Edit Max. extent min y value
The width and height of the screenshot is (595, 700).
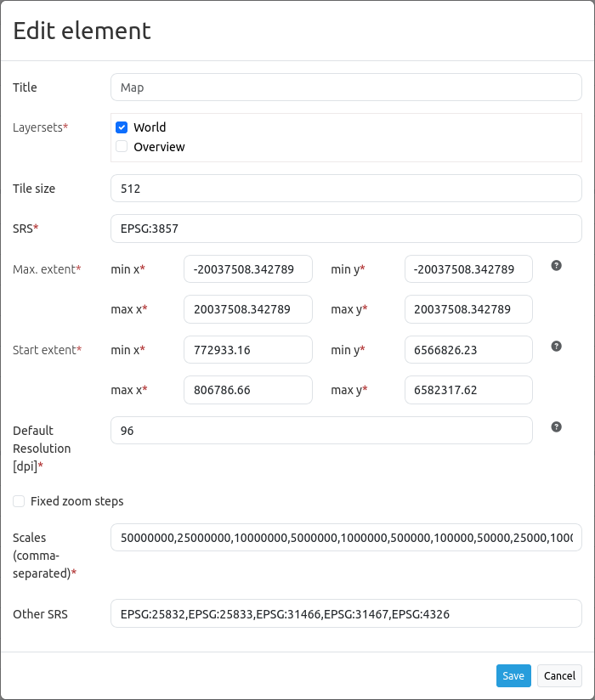(x=468, y=269)
